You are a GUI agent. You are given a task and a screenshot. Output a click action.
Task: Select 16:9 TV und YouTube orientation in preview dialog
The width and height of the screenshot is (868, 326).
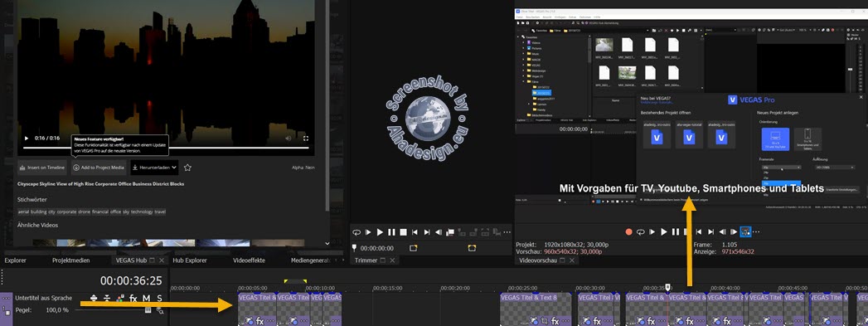click(775, 139)
